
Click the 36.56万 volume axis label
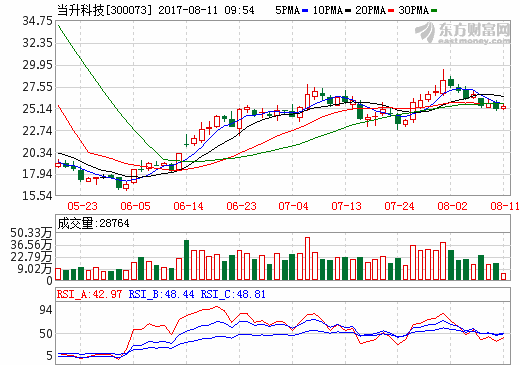tap(32, 245)
